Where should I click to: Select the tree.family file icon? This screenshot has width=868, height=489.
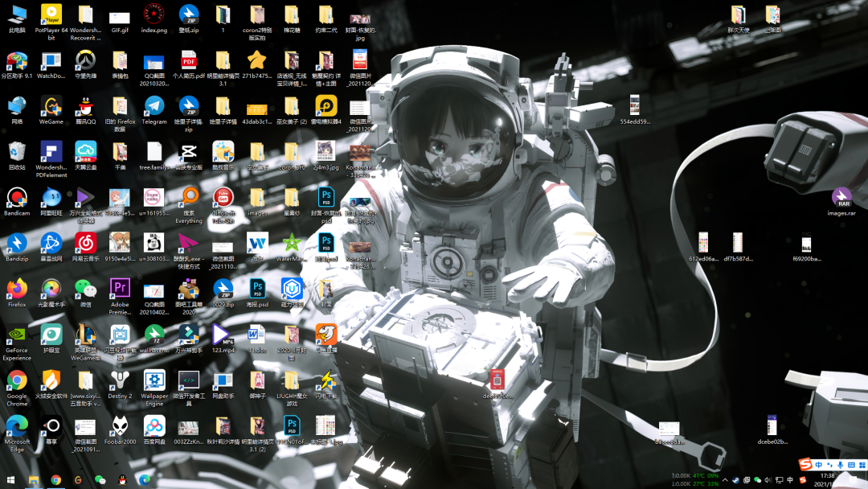pyautogui.click(x=154, y=155)
